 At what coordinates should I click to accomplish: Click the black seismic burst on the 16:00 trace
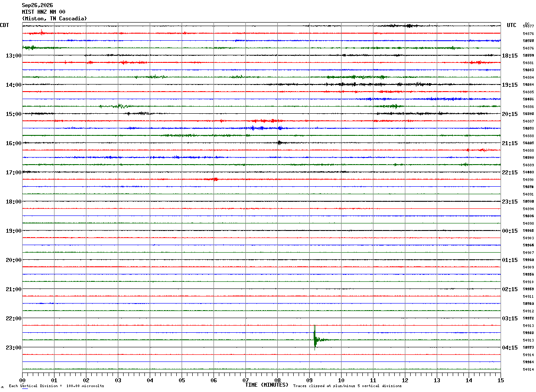tap(280, 142)
